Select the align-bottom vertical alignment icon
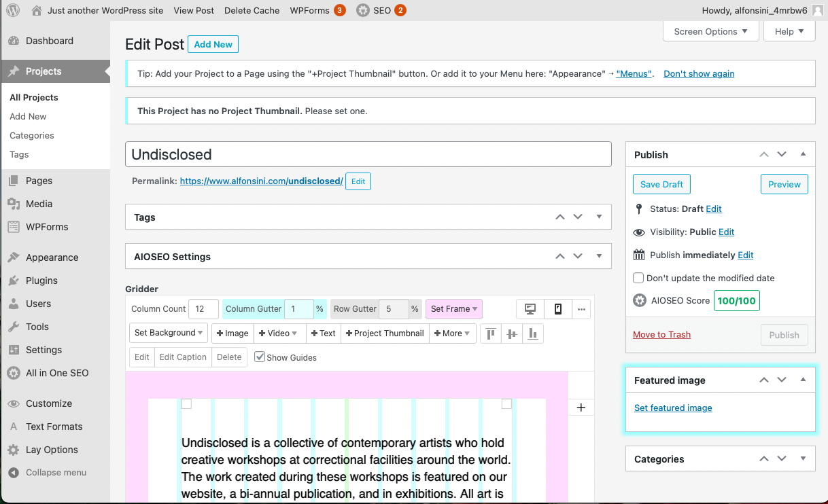828x504 pixels. 532,333
